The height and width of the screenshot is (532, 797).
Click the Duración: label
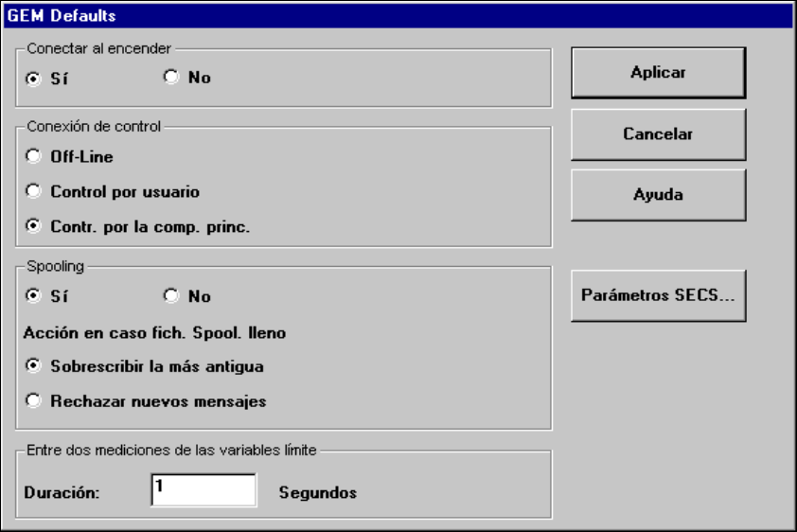coord(62,492)
